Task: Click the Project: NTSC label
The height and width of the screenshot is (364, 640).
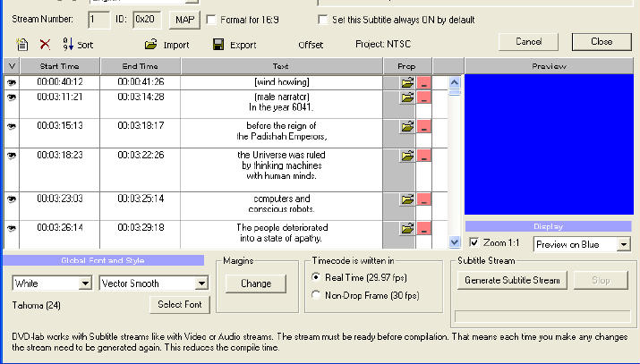Action: (383, 44)
